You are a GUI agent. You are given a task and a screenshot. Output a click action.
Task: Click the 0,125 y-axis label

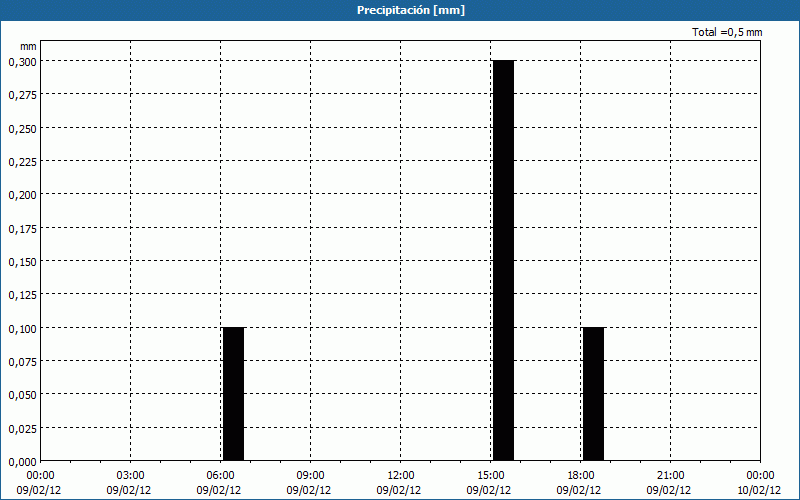tap(22, 295)
